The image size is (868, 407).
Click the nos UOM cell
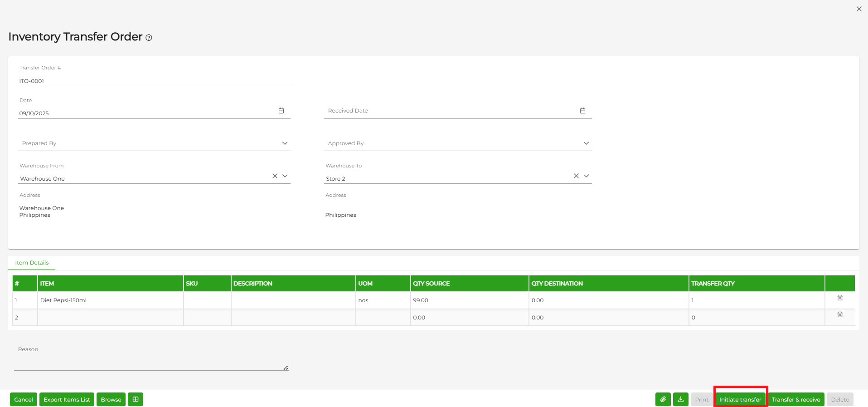coord(383,300)
